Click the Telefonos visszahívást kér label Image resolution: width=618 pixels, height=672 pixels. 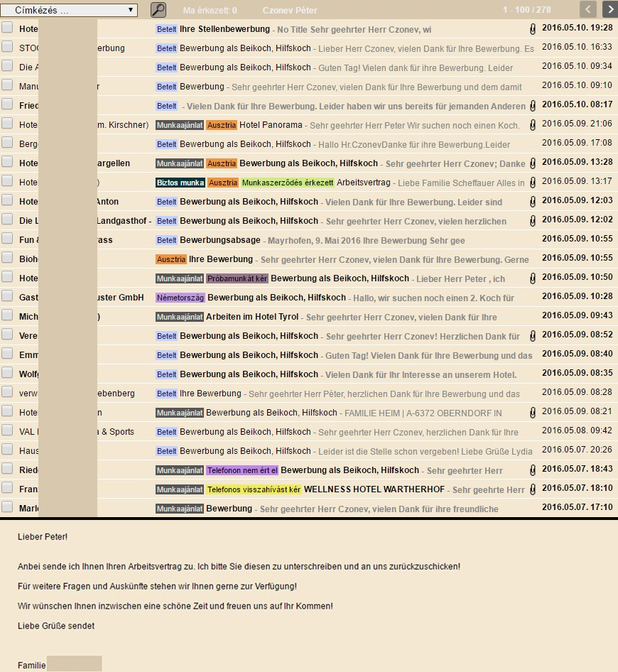click(254, 489)
